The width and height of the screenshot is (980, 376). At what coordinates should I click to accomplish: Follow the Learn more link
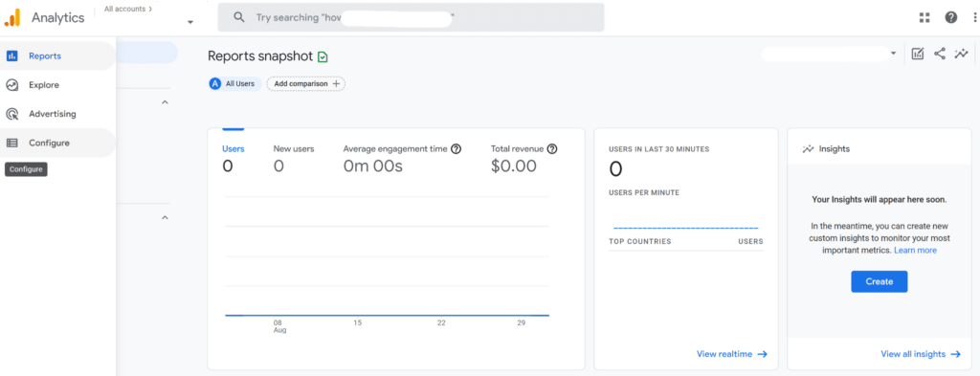coord(915,251)
